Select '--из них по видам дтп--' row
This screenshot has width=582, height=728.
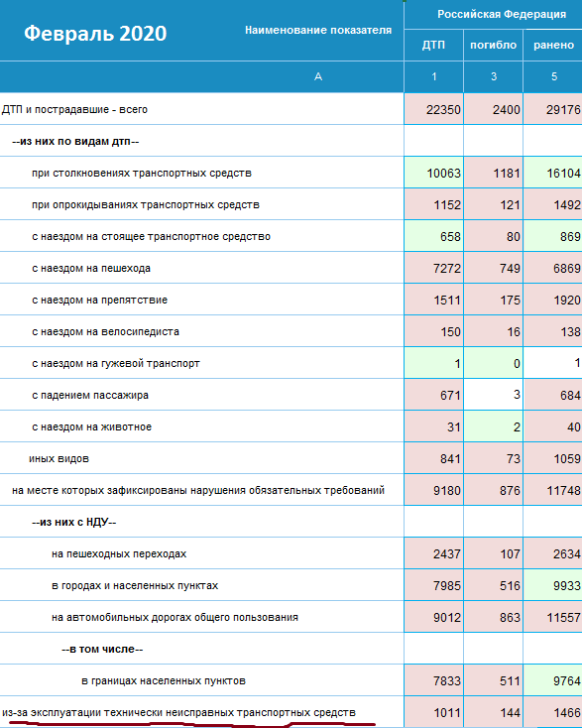point(75,141)
